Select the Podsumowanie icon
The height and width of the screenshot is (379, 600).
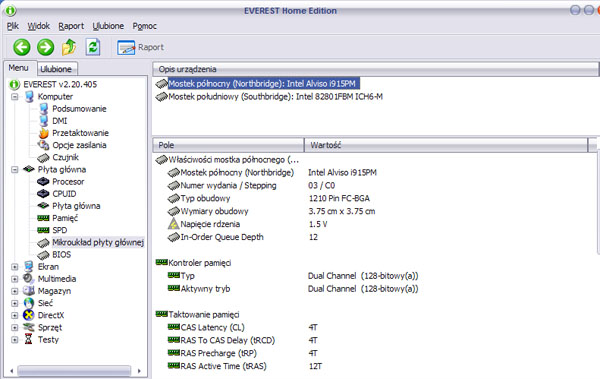pos(44,109)
